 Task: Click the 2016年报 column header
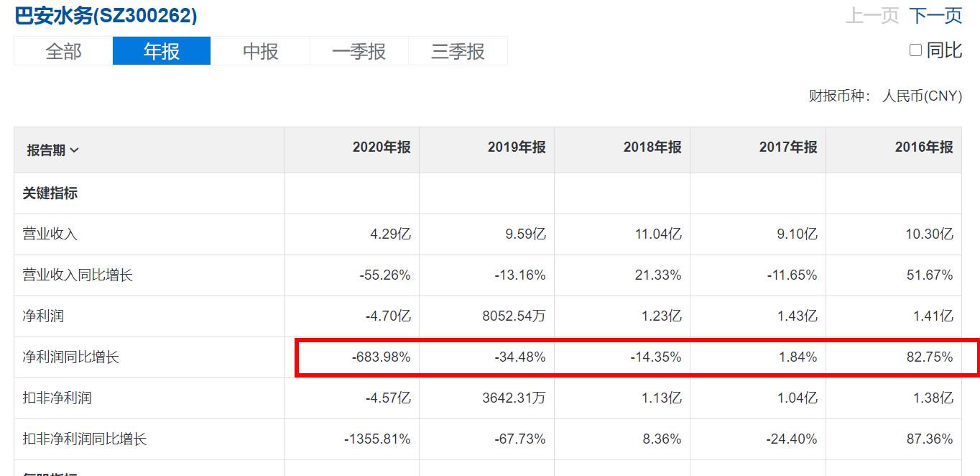(x=924, y=147)
